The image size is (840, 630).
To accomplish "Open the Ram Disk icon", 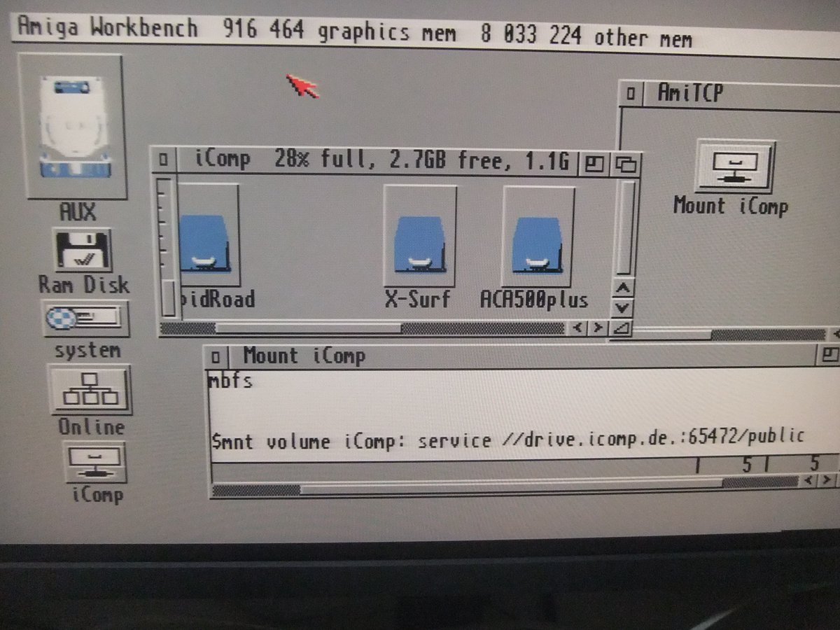I will pyautogui.click(x=83, y=251).
